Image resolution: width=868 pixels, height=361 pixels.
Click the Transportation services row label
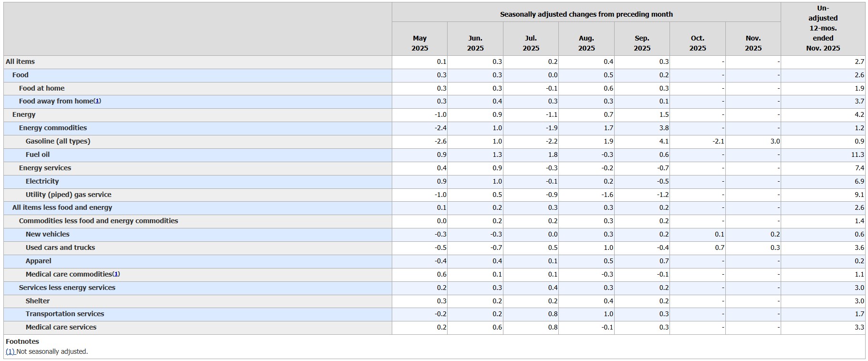point(65,314)
